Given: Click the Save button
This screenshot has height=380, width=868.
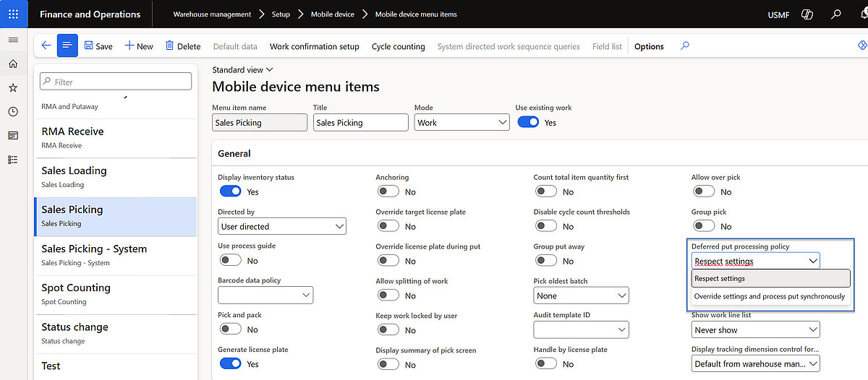Looking at the screenshot, I should [98, 46].
